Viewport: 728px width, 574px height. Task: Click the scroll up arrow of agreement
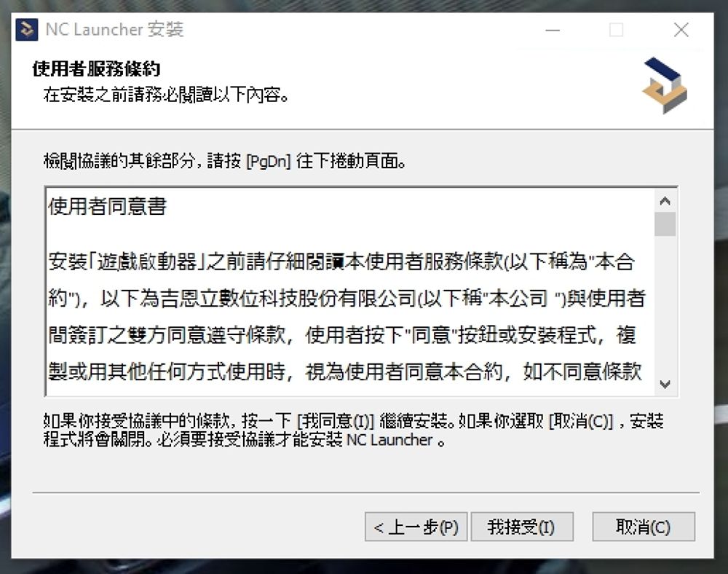coord(665,200)
